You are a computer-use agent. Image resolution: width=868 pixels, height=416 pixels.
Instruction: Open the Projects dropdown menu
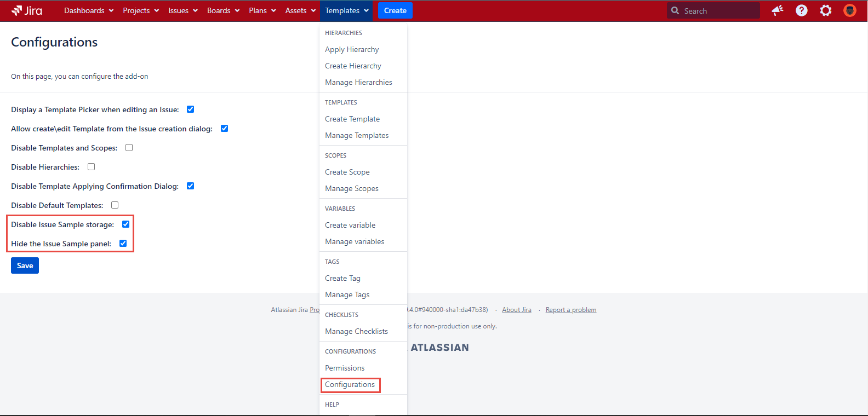tap(141, 10)
